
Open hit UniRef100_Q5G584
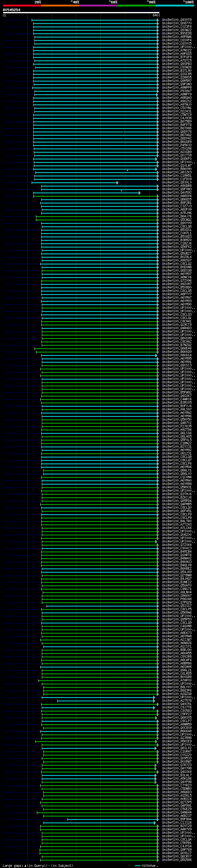point(177,860)
